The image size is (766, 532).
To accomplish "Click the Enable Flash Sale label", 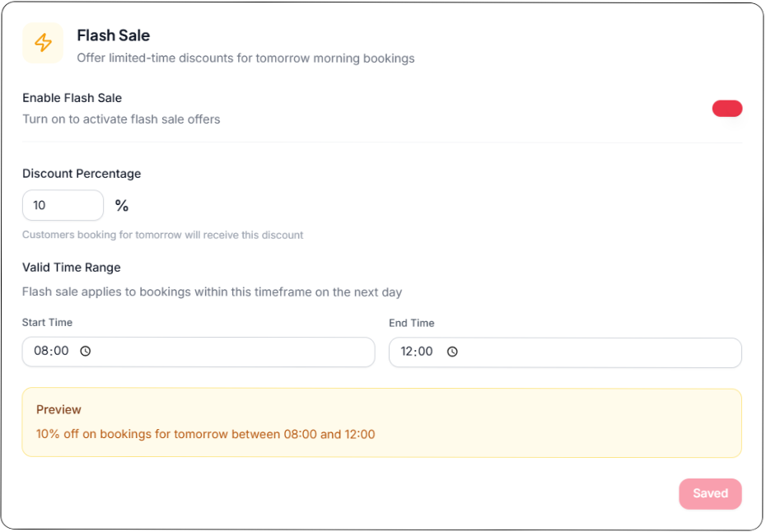I will coord(72,98).
